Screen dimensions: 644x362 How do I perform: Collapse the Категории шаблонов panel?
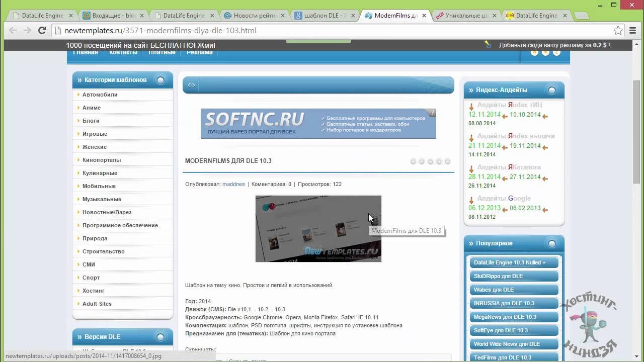click(x=160, y=80)
